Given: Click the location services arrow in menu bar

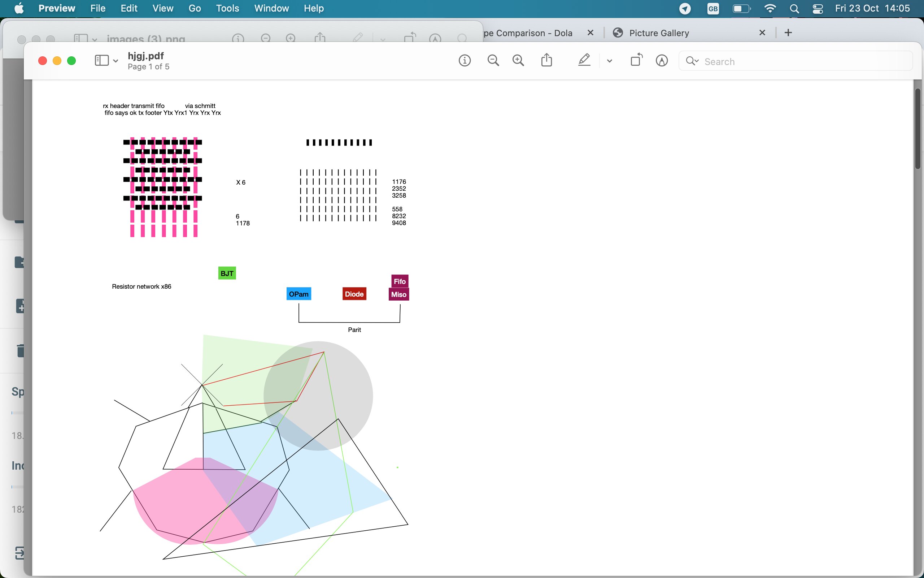Looking at the screenshot, I should coord(685,9).
